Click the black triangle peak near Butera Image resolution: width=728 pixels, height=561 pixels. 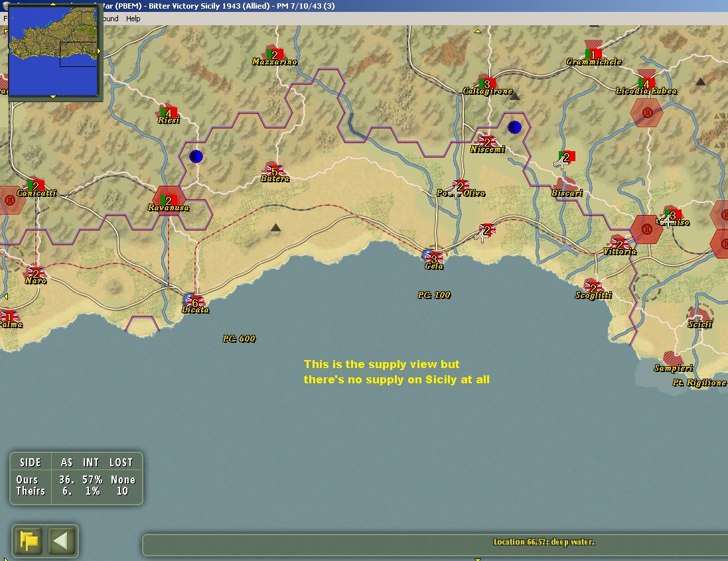[x=275, y=227]
